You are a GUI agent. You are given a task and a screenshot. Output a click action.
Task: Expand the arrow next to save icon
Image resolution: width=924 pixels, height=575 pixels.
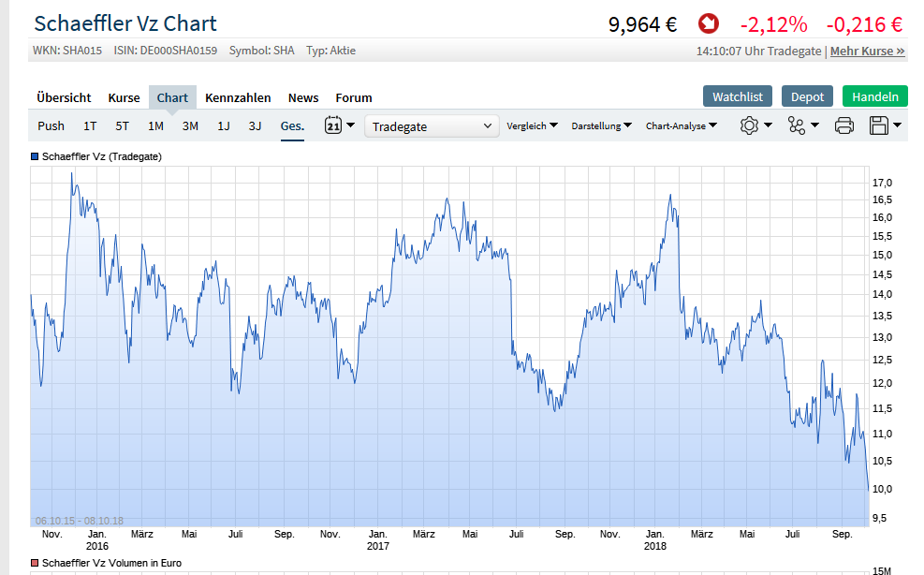point(898,125)
